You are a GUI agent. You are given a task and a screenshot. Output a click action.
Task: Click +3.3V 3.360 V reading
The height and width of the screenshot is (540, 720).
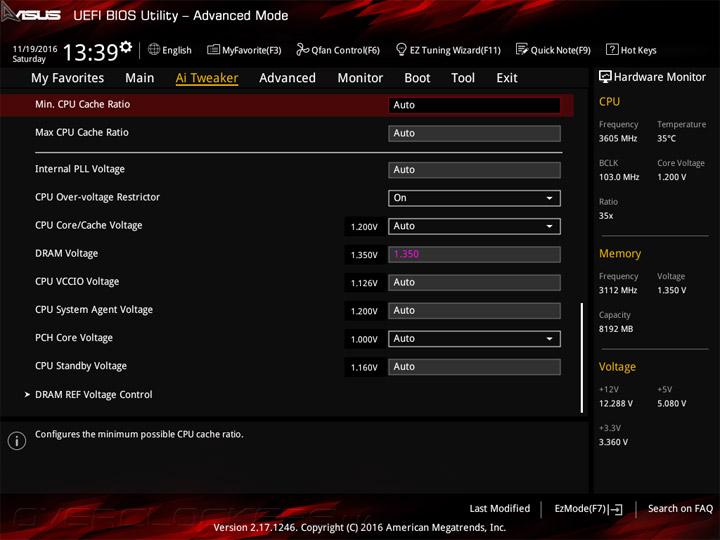tap(613, 442)
